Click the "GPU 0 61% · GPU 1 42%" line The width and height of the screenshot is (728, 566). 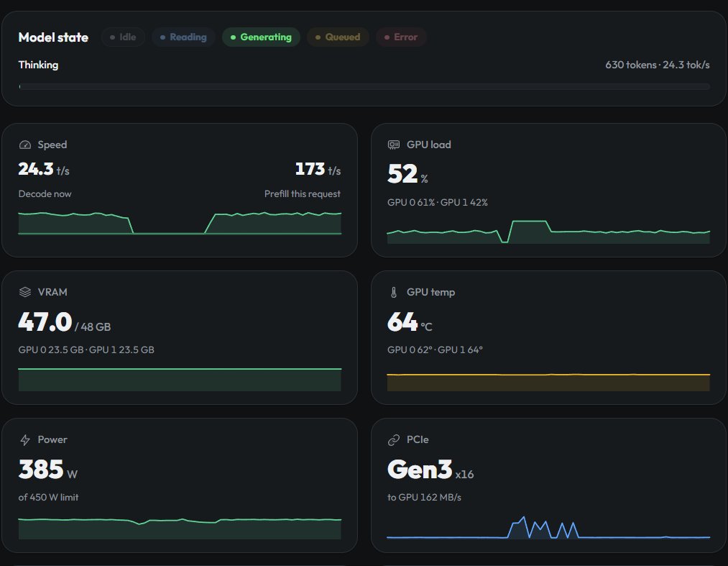pos(438,202)
